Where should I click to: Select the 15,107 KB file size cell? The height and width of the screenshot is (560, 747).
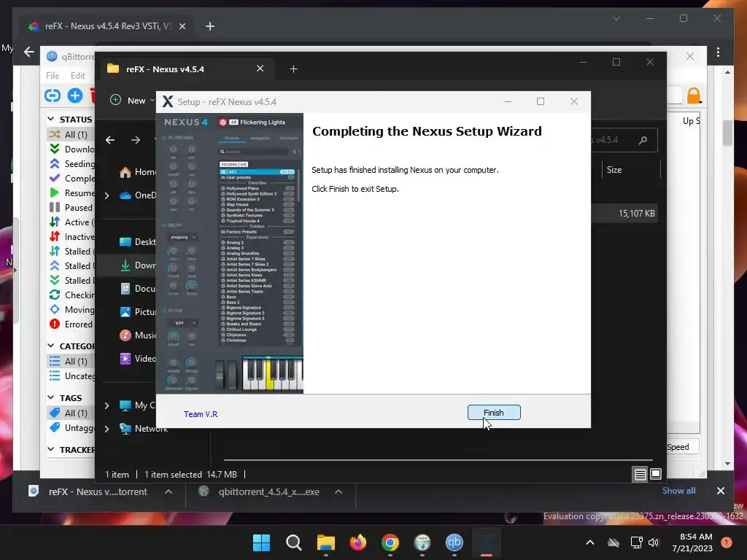pos(636,214)
